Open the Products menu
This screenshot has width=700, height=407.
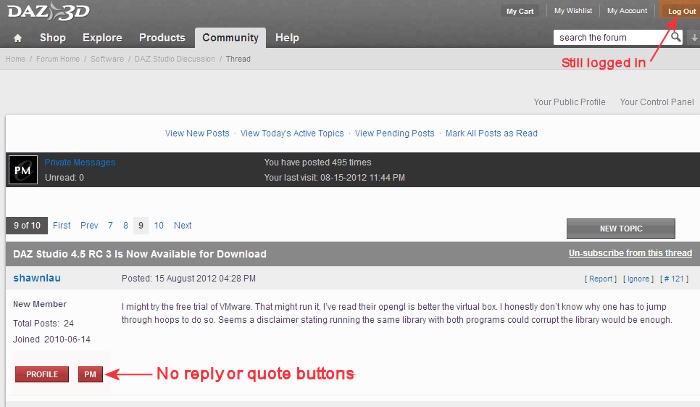tap(162, 37)
